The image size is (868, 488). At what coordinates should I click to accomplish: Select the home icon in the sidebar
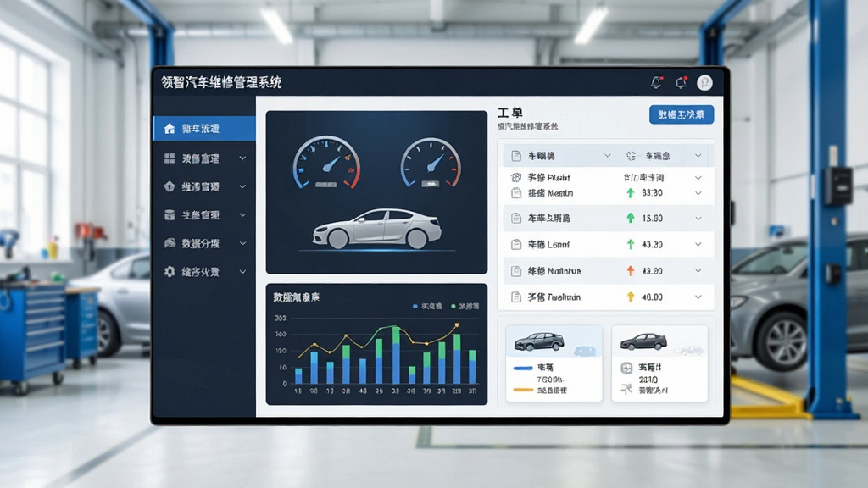(x=170, y=129)
